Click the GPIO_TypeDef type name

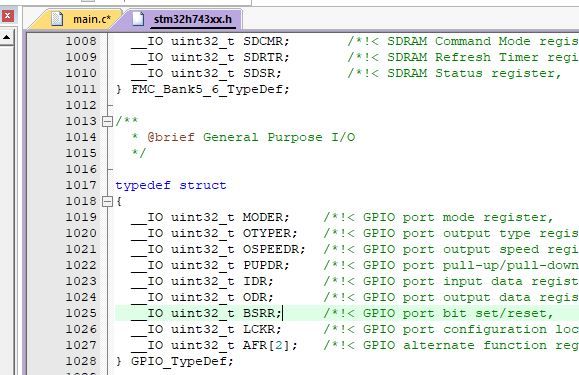178,361
